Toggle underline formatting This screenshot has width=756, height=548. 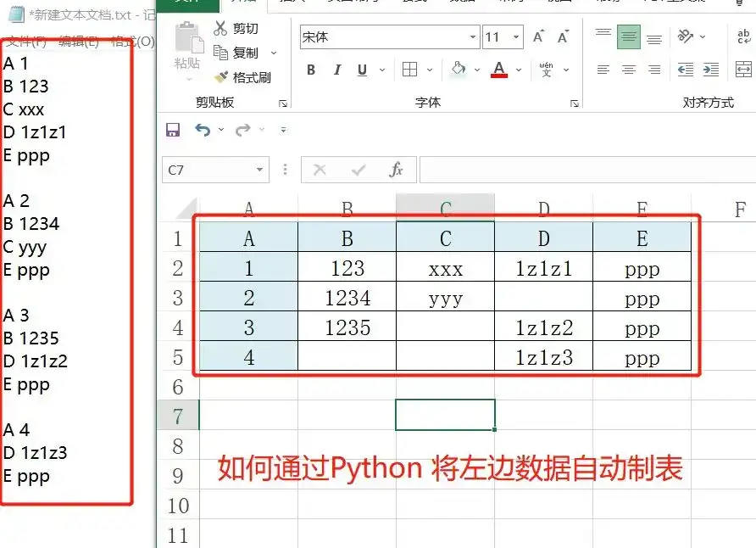[362, 70]
